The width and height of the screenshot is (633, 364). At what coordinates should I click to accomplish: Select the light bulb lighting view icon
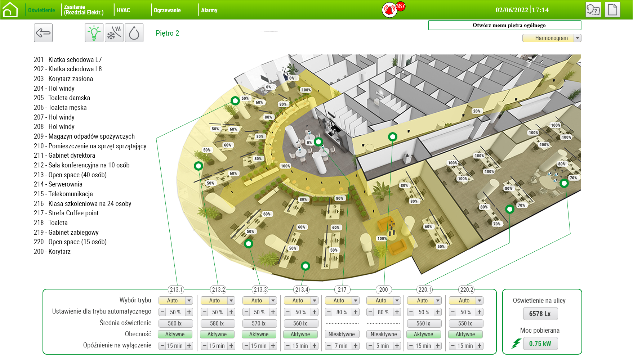(x=94, y=33)
